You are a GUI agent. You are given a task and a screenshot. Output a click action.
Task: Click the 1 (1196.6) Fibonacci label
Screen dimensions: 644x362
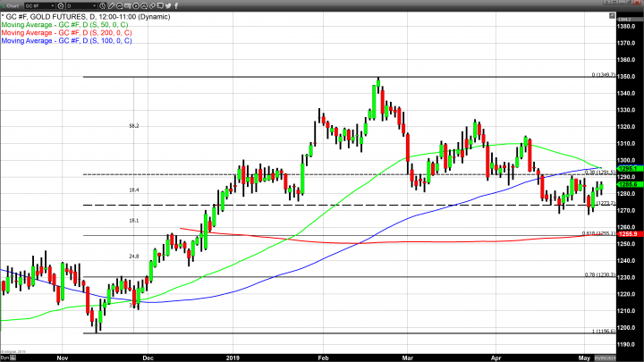point(604,332)
